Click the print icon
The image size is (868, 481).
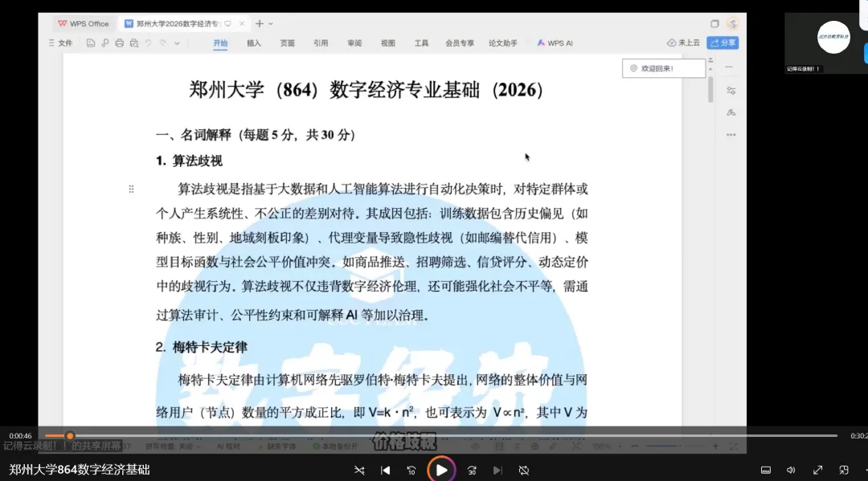[x=119, y=43]
